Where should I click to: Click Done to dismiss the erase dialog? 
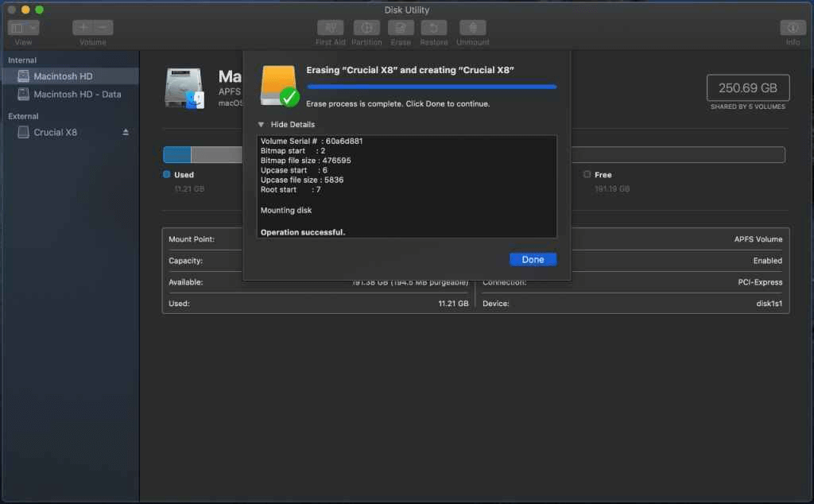coord(533,258)
